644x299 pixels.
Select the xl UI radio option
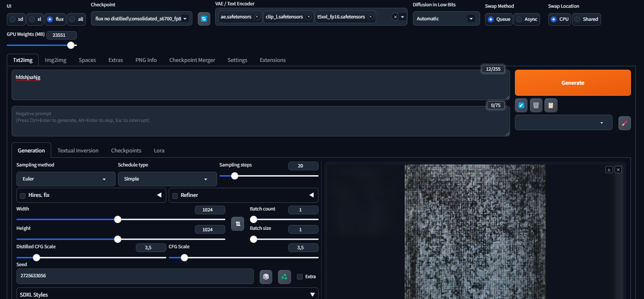[x=32, y=19]
